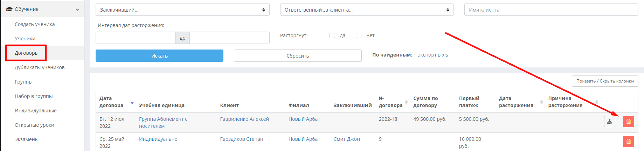Screen dimensions: 644x151
Task: Click Заключивший column header
Action: tap(353, 105)
